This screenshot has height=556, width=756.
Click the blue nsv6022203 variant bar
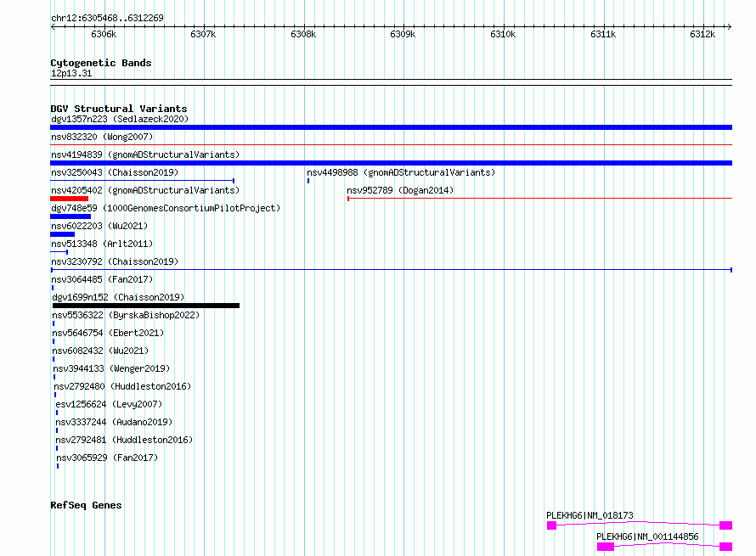[62, 234]
